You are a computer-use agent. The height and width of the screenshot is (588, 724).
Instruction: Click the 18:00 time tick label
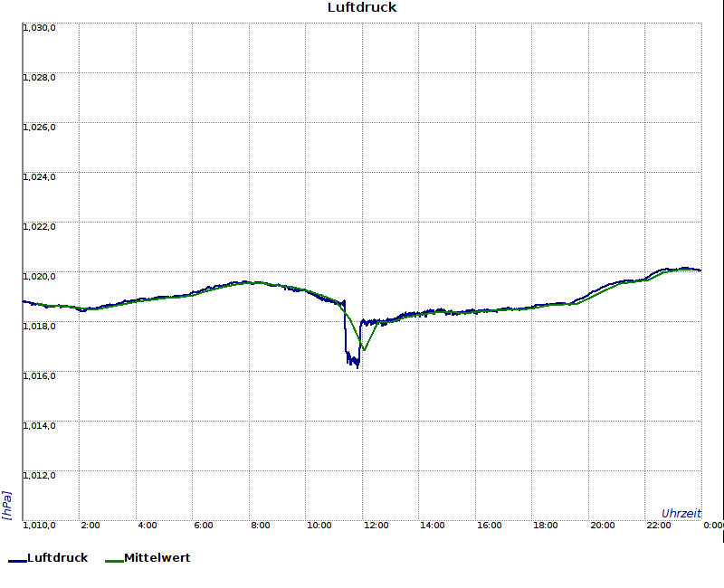546,526
